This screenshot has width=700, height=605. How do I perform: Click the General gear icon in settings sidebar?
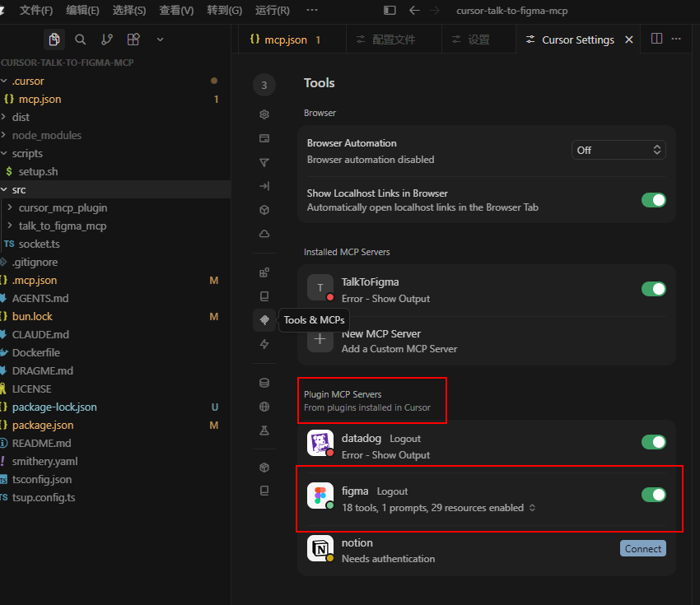(264, 114)
